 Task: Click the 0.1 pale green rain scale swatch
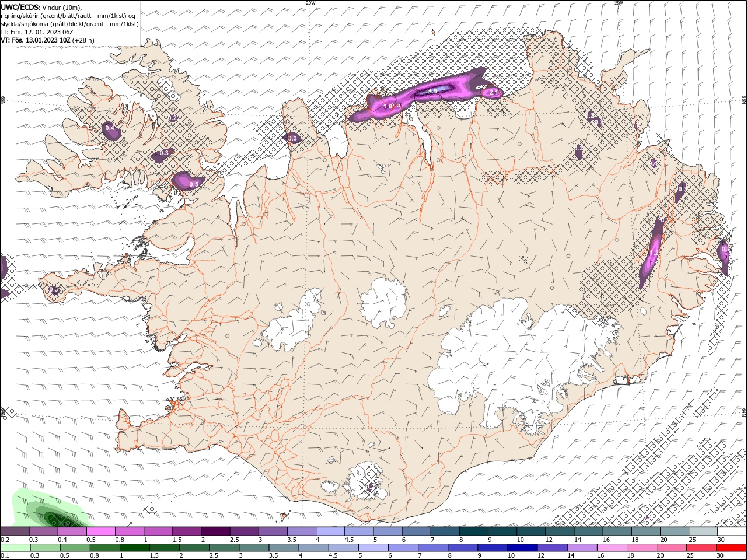tap(15, 548)
